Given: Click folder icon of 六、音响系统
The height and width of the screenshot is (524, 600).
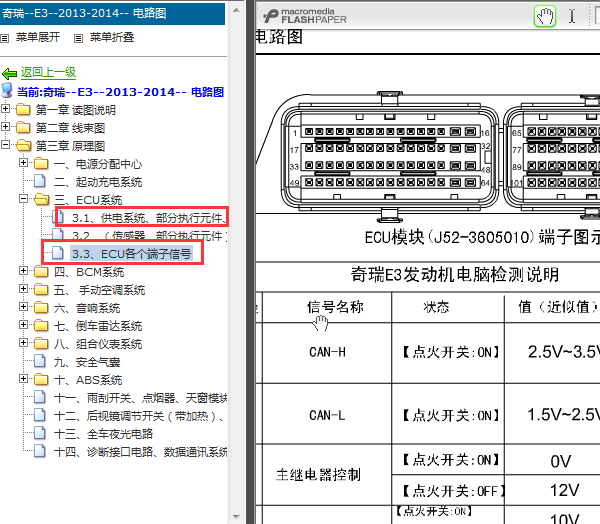Looking at the screenshot, I should tap(41, 307).
